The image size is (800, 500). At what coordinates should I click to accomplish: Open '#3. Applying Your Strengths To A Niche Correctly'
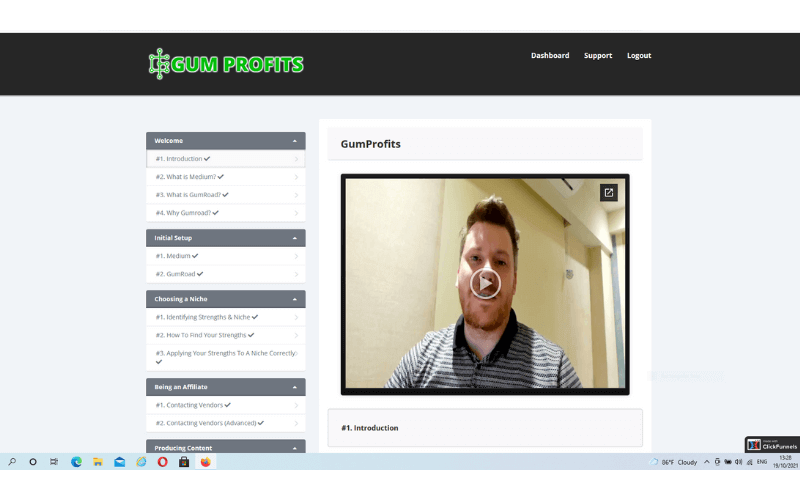[x=226, y=357]
